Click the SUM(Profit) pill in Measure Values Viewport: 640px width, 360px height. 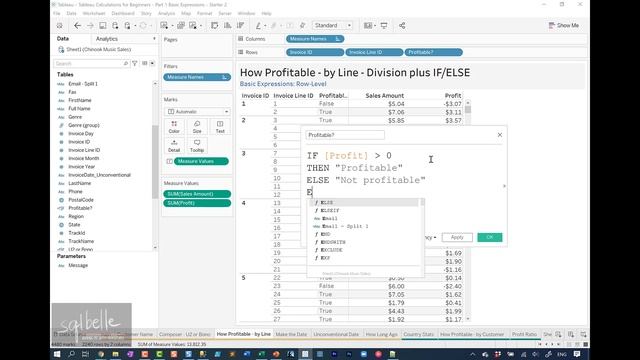pyautogui.click(x=197, y=203)
